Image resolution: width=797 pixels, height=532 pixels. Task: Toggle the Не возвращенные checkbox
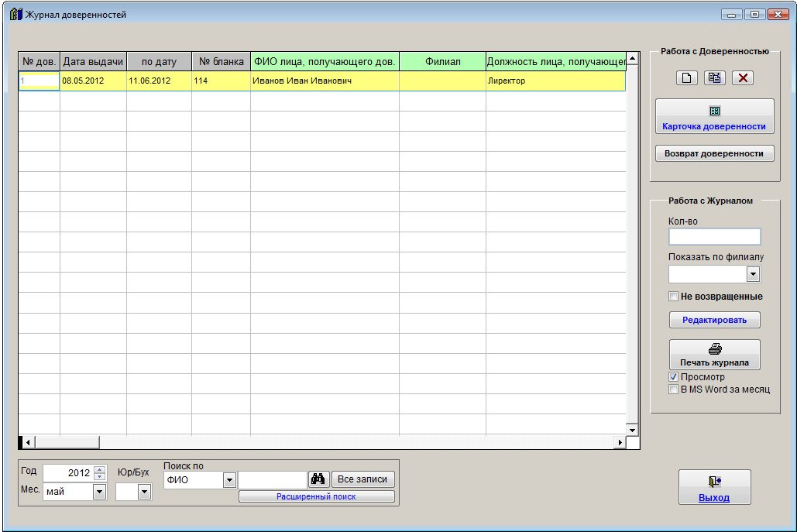pos(674,297)
